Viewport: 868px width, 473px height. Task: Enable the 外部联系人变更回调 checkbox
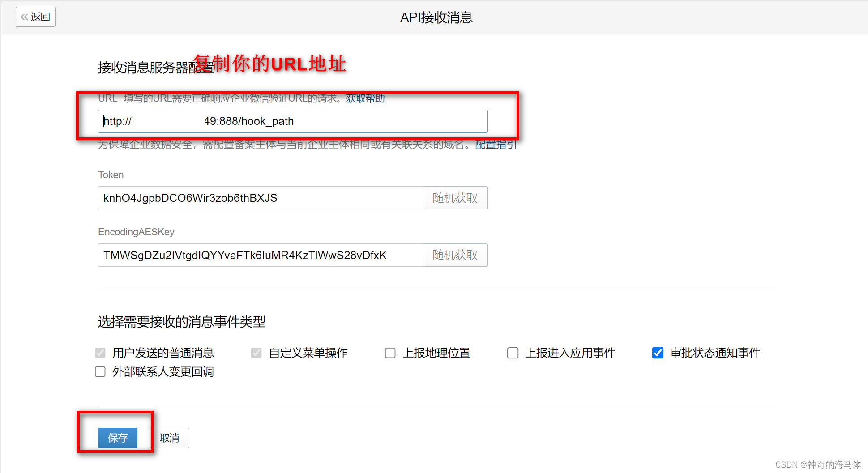100,371
